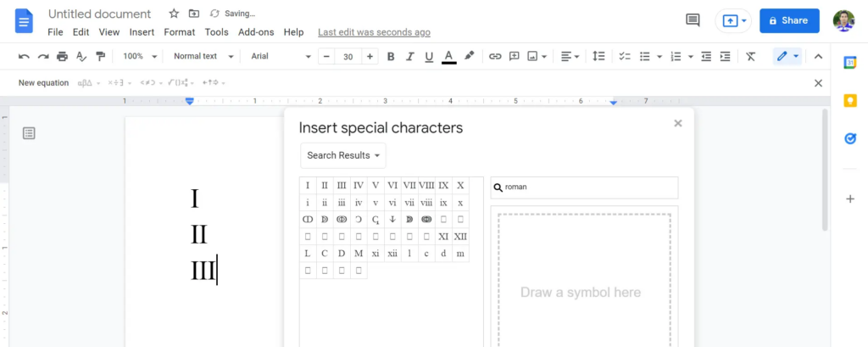Viewport: 868px width, 347px height.
Task: Hide the menus with the up chevron
Action: [x=818, y=56]
